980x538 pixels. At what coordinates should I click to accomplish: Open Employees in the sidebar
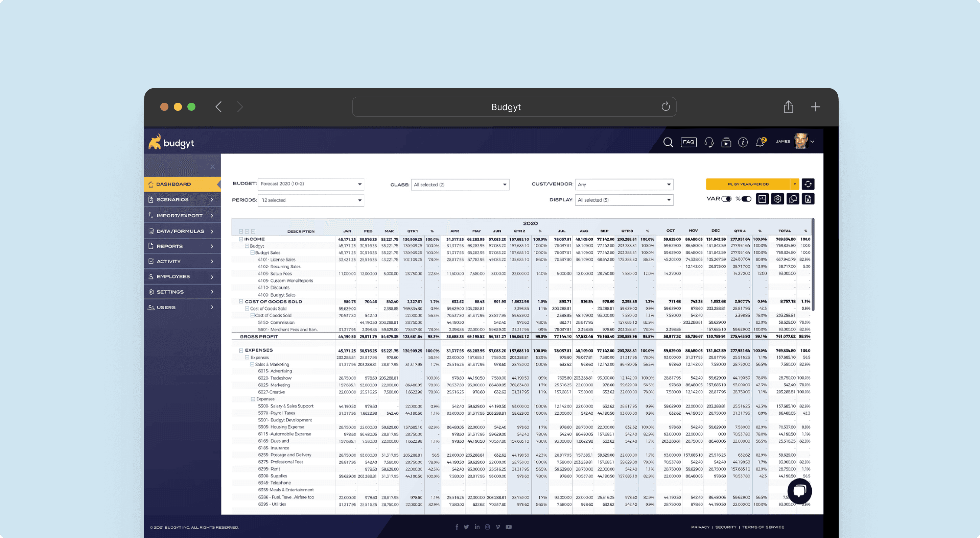click(x=182, y=277)
